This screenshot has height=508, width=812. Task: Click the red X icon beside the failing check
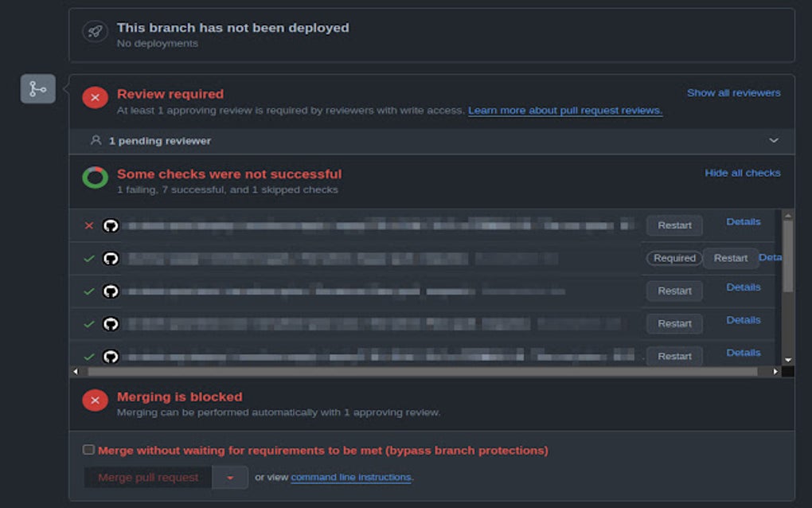pos(88,225)
